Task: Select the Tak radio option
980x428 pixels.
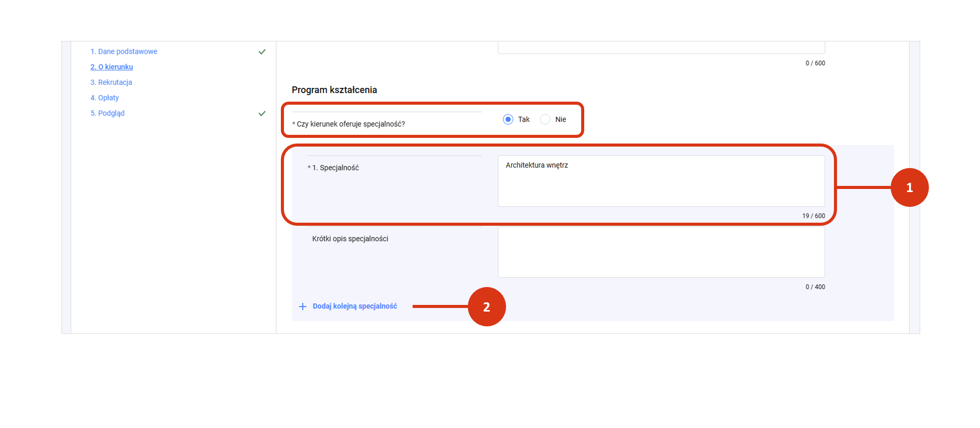Action: pyautogui.click(x=508, y=120)
